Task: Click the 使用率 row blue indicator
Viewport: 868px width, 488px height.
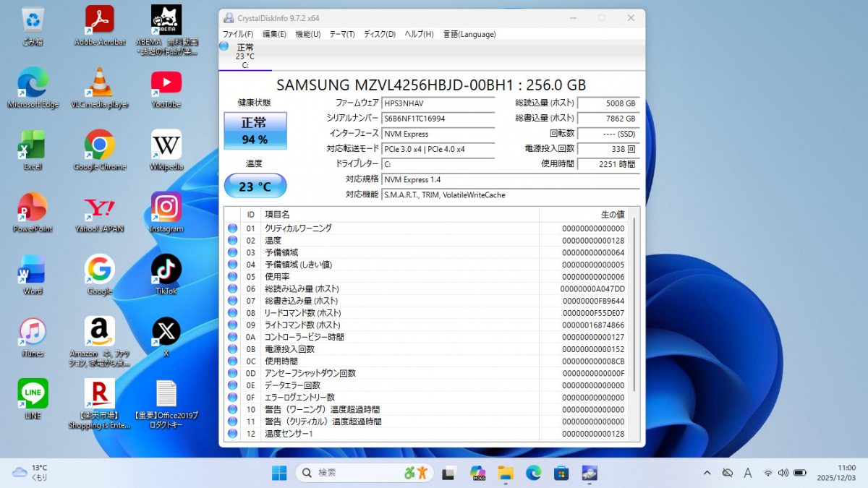Action: click(232, 276)
